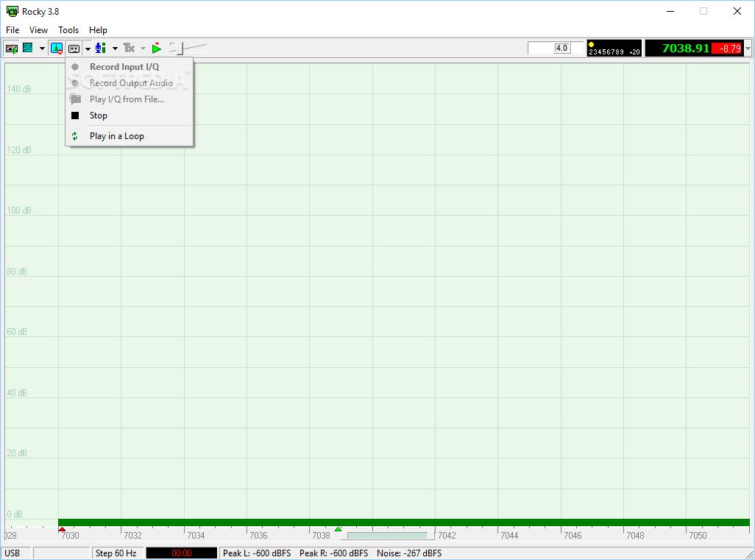Click the soundcard start/stop radio icon
The height and width of the screenshot is (560, 755).
[12, 48]
